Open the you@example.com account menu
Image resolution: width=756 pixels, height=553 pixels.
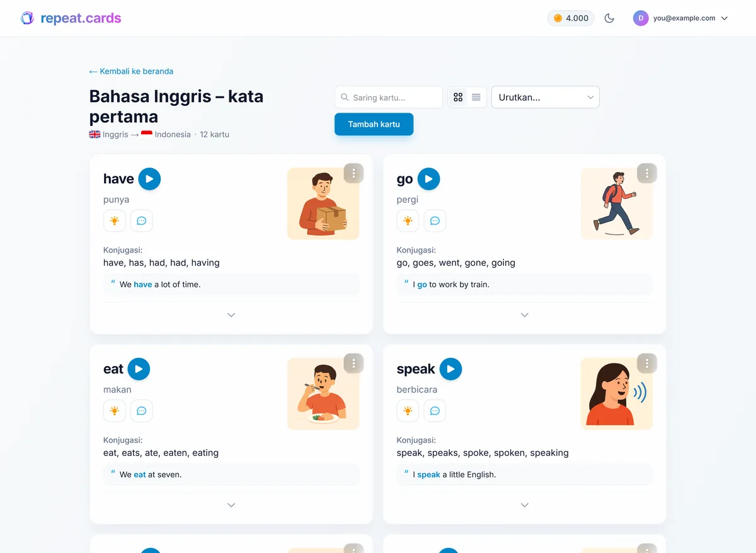coord(680,18)
